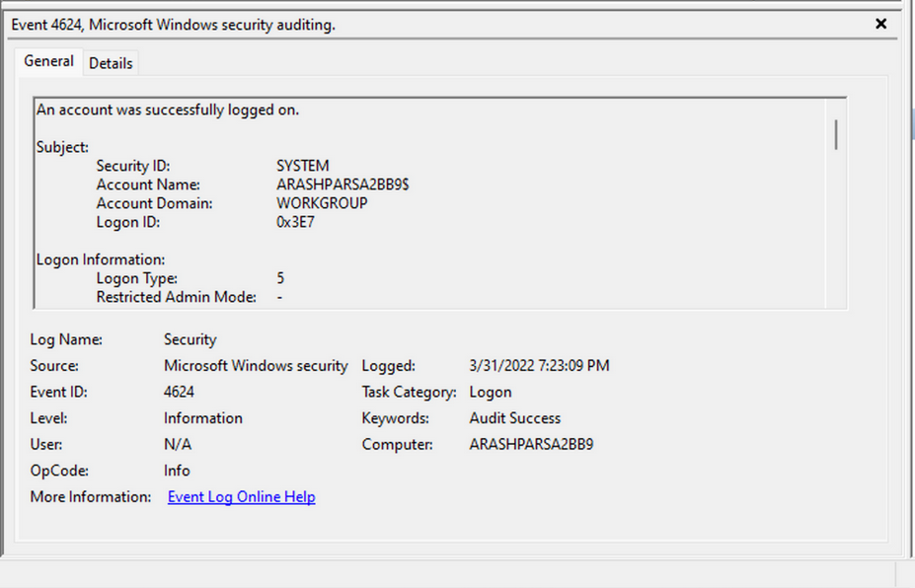915x588 pixels.
Task: Select the Account Name ARASHPARSA2BB9$
Action: (x=343, y=184)
